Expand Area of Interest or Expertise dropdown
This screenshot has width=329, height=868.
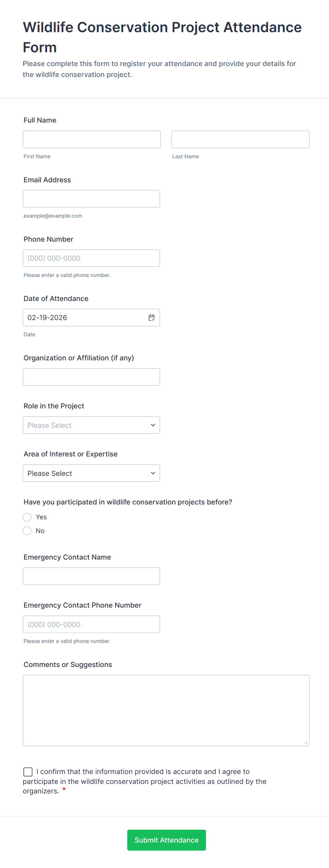click(x=91, y=473)
